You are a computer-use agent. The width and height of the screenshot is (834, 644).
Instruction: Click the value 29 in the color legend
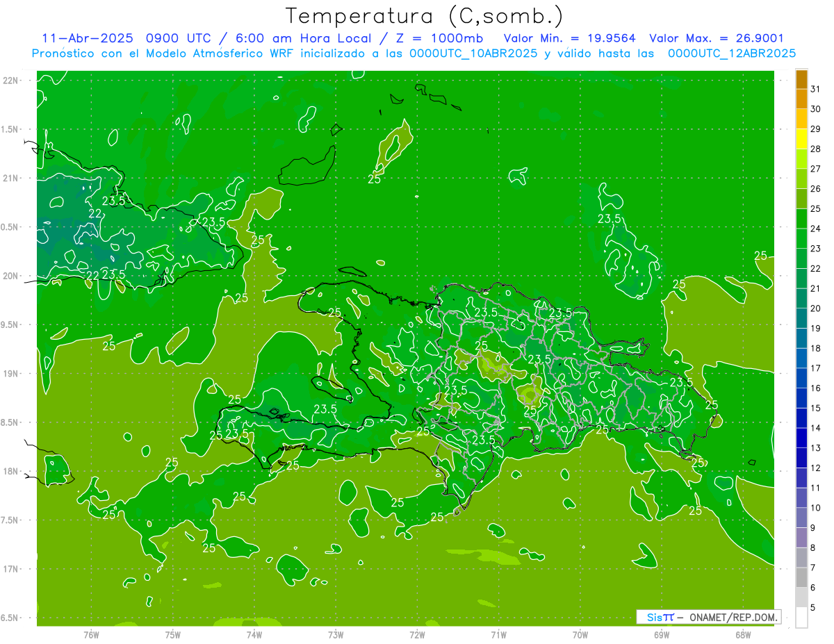coord(816,129)
